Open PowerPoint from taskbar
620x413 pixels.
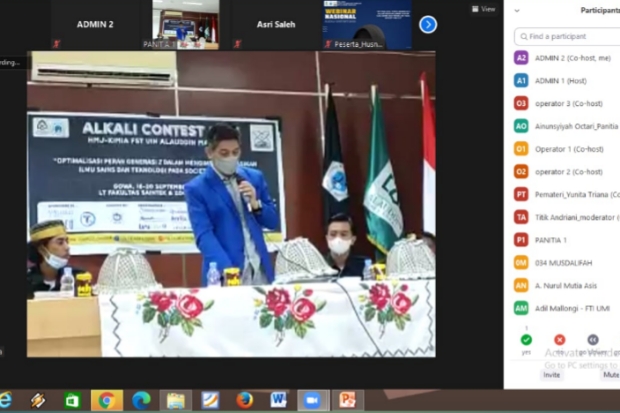(347, 400)
